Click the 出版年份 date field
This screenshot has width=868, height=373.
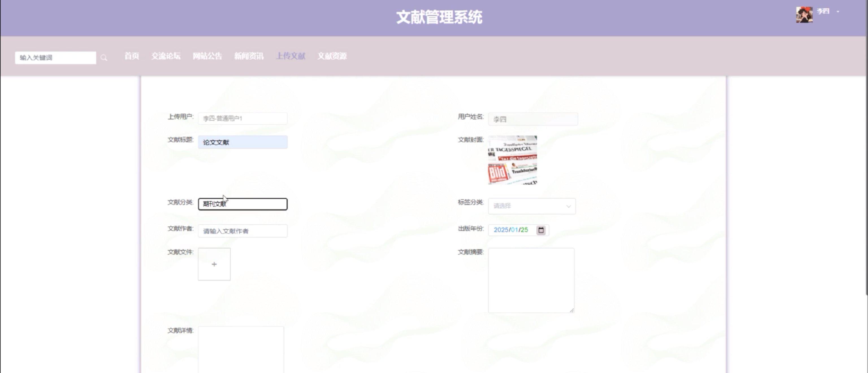coord(511,230)
